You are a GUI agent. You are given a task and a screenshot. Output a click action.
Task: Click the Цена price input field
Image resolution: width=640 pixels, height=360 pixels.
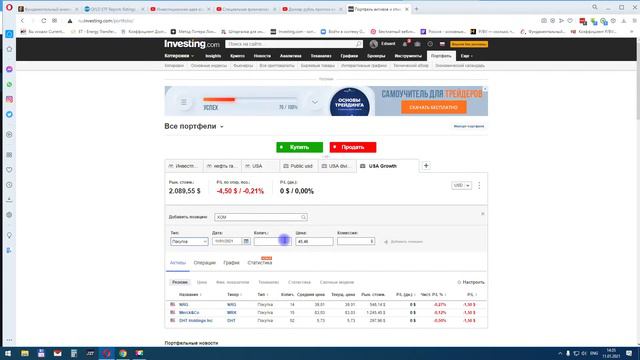(314, 242)
